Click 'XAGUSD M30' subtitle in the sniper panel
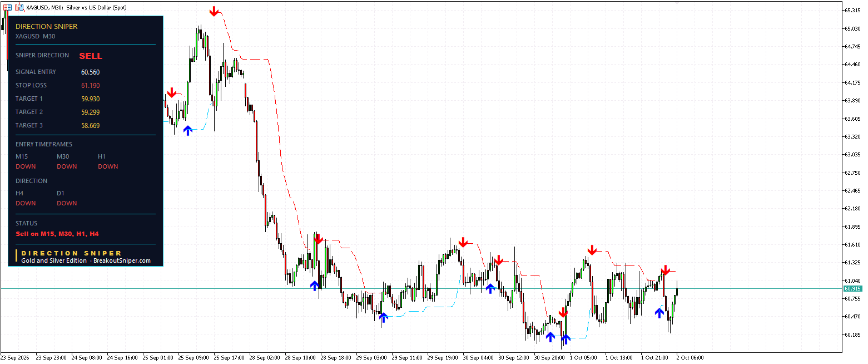The height and width of the screenshot is (364, 868). 35,36
